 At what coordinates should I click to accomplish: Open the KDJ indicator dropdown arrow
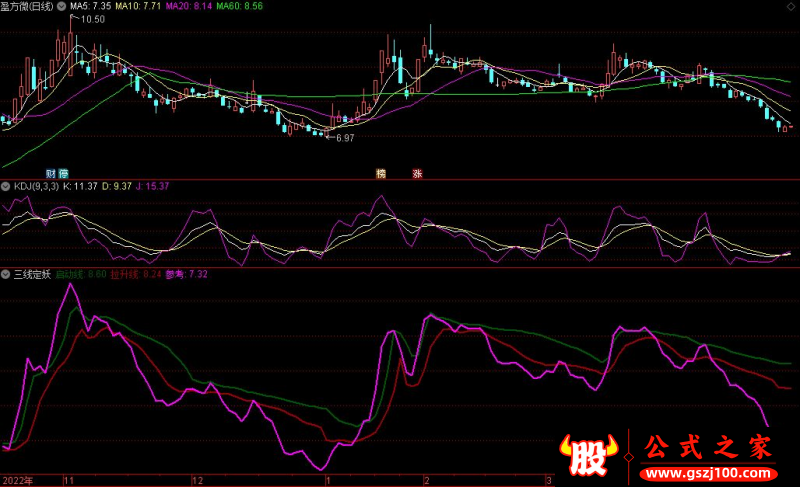pos(6,186)
